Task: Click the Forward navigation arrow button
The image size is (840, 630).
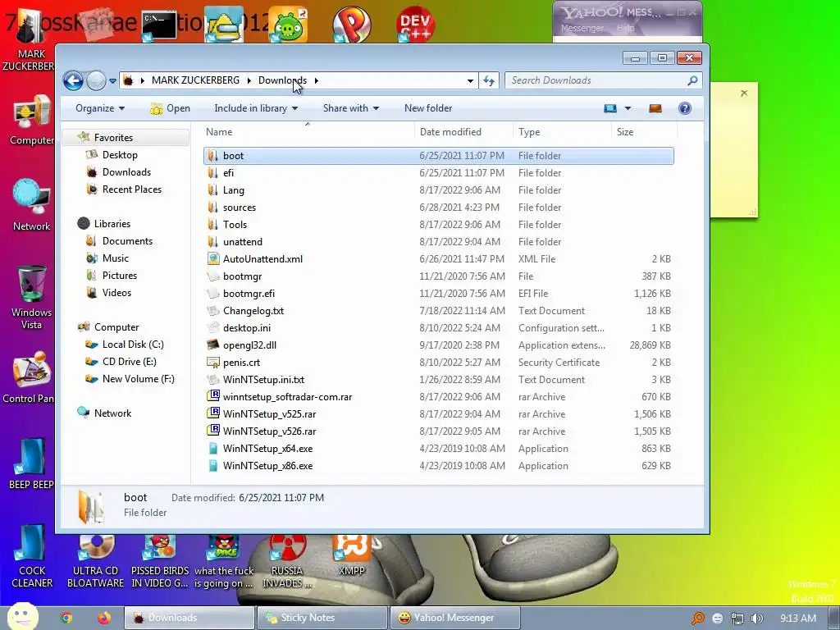Action: click(97, 81)
